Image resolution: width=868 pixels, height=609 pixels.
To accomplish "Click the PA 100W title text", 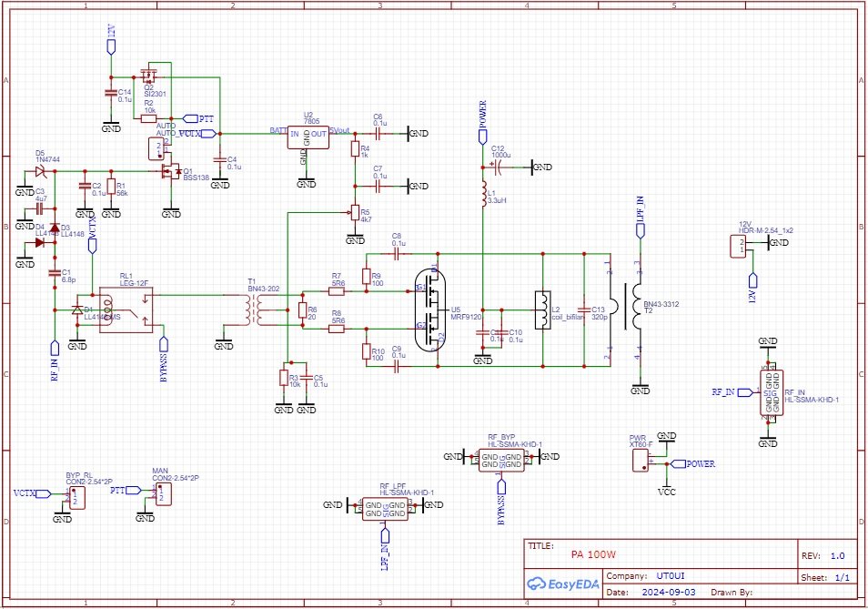I will [x=593, y=554].
